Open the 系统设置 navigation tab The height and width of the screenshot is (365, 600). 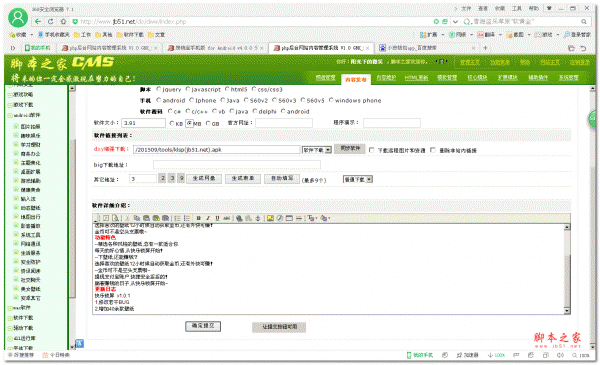coord(569,78)
